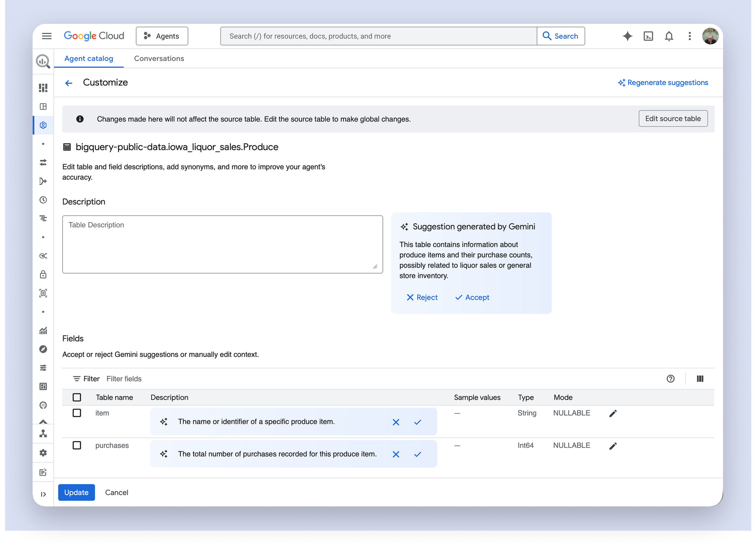The height and width of the screenshot is (550, 756).
Task: Open the table grid icon in lower sidebar
Action: click(43, 386)
